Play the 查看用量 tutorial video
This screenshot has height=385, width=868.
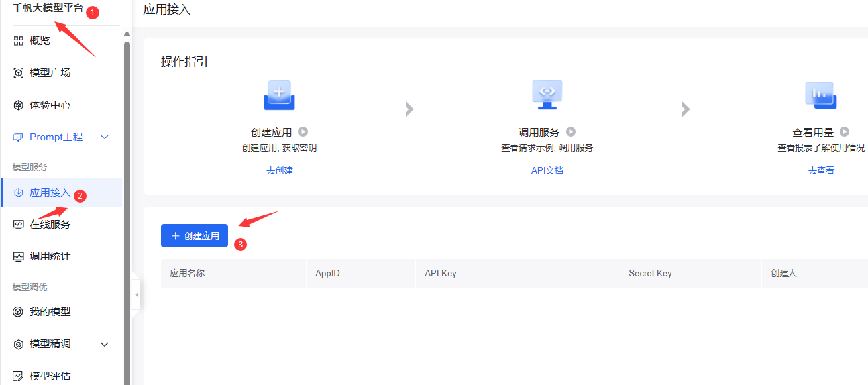click(x=844, y=132)
